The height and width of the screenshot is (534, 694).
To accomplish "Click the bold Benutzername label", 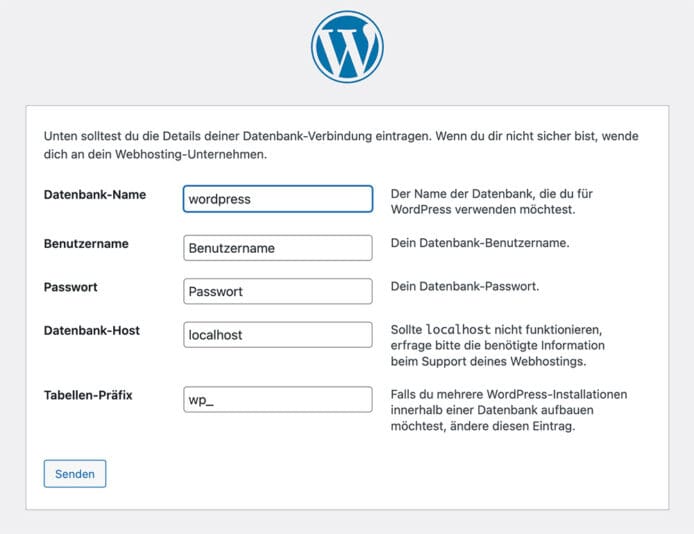I will [86, 244].
